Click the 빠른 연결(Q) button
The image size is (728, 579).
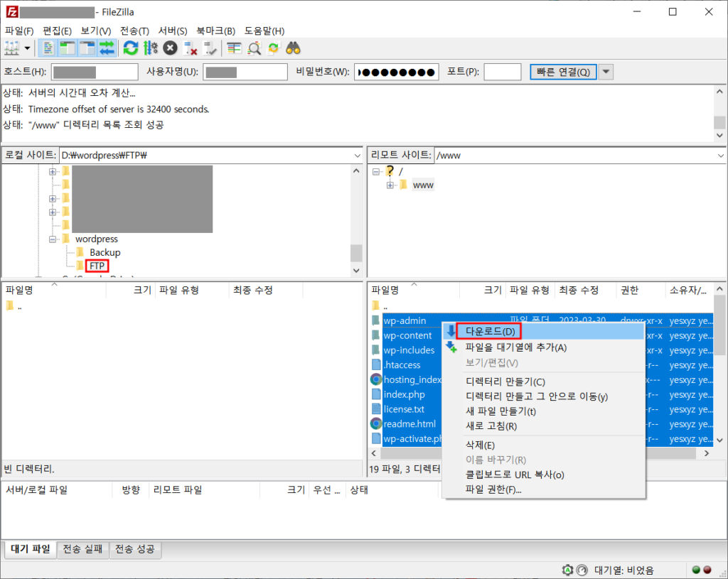click(x=563, y=72)
